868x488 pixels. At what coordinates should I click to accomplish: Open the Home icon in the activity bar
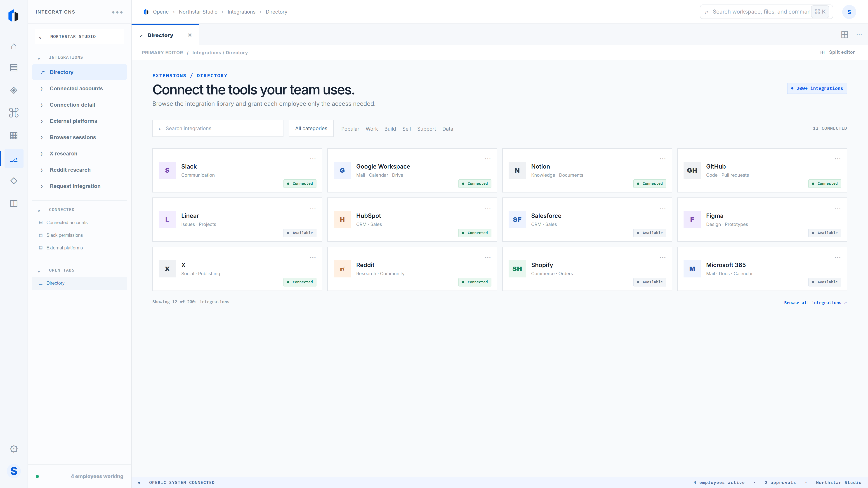tap(14, 47)
